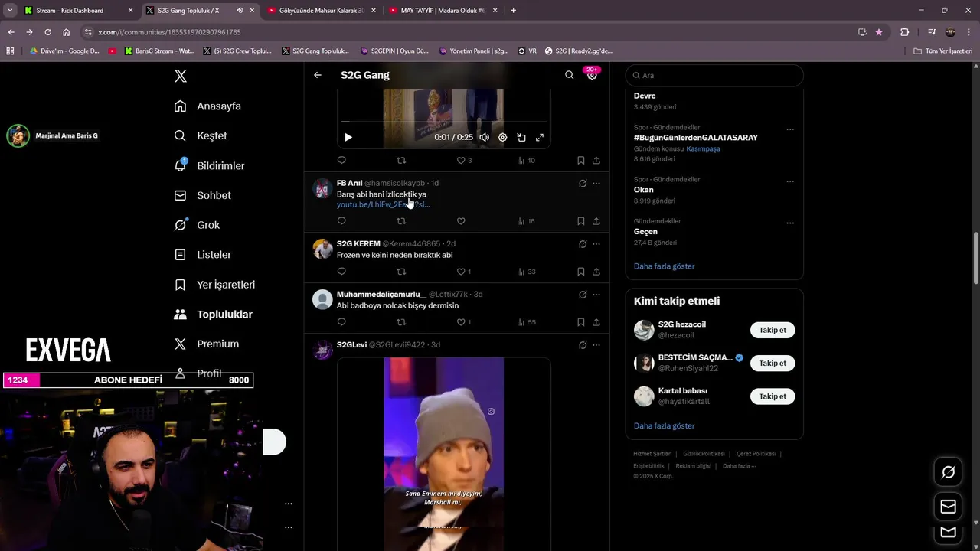Screen dimensions: 980x551
Task: Bookmark page with star icon
Action: [x=879, y=32]
